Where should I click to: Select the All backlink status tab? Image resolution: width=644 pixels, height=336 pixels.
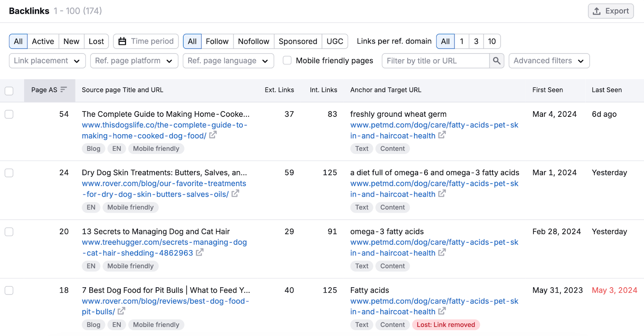click(x=18, y=41)
